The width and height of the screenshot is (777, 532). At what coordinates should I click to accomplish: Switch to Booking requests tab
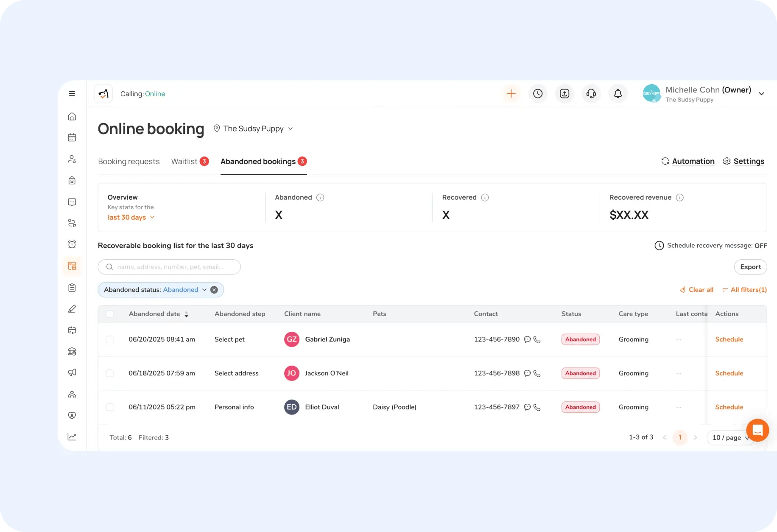(129, 162)
